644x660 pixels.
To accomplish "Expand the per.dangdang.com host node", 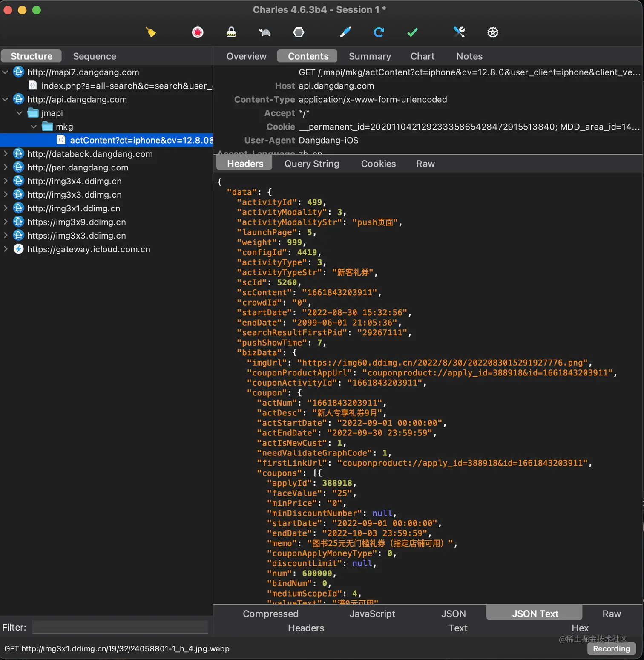I will pos(5,167).
